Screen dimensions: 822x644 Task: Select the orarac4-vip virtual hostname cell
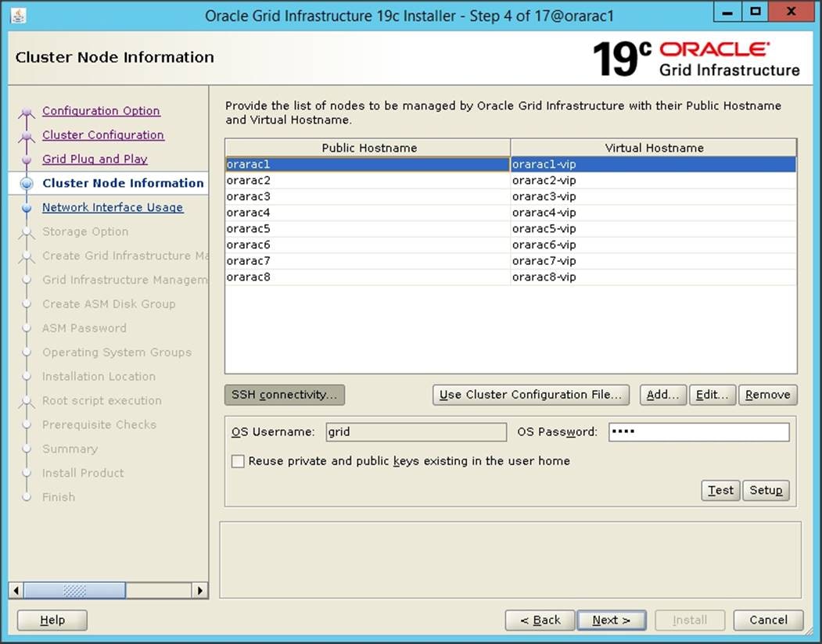654,213
